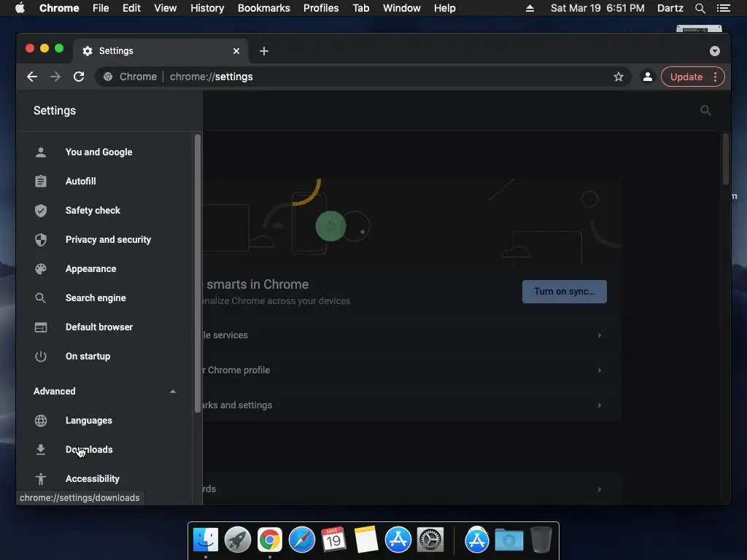This screenshot has width=747, height=560.
Task: Open Launchpad from the Dock
Action: [237, 540]
